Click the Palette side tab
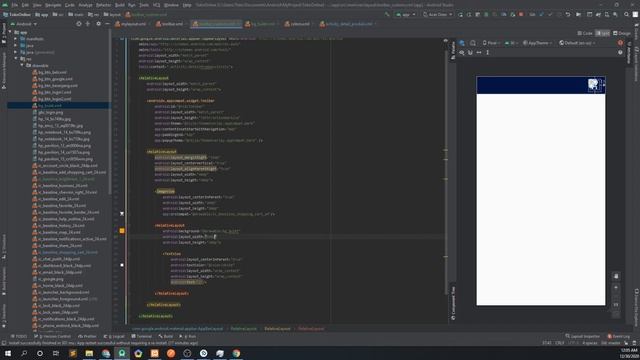The height and width of the screenshot is (360, 640). point(453,50)
